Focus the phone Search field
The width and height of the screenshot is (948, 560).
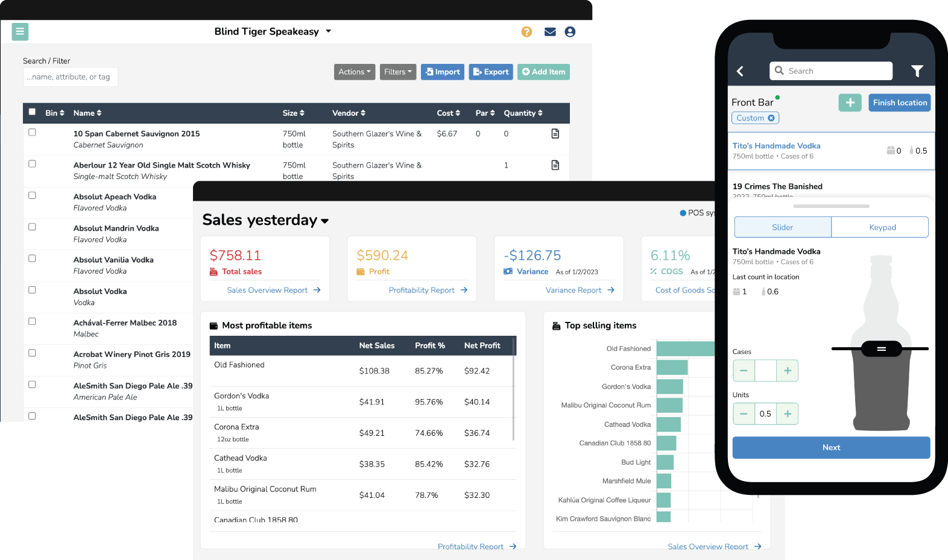coord(831,71)
